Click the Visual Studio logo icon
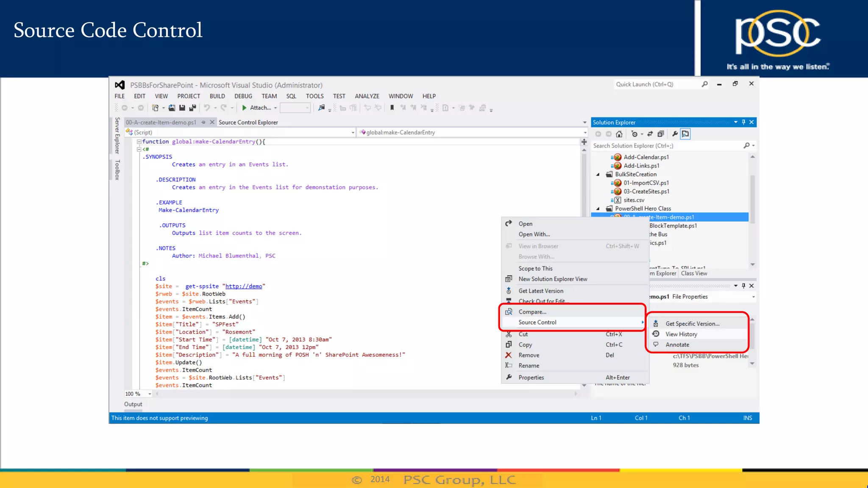Image resolution: width=868 pixels, height=488 pixels. coord(120,85)
